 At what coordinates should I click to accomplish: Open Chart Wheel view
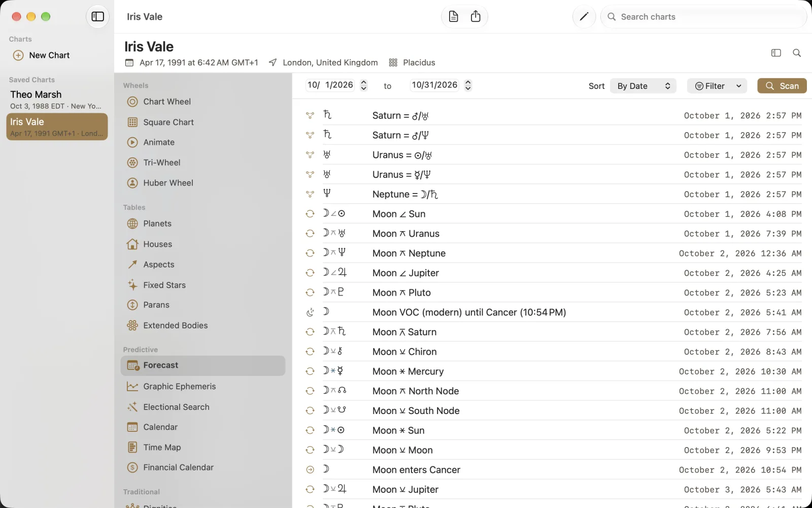(203, 102)
